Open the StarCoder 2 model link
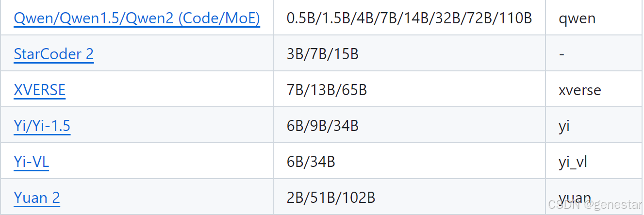Viewport: 644px width, 215px height. (x=54, y=54)
